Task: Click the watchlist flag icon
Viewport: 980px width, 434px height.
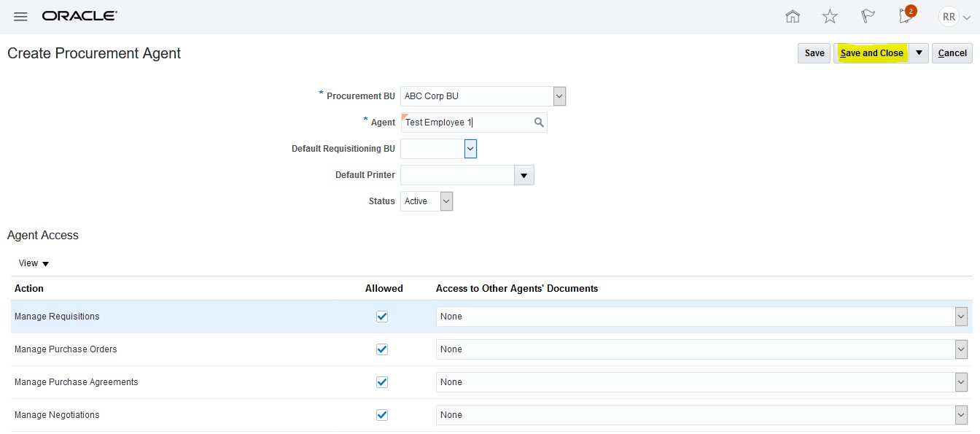Action: pyautogui.click(x=868, y=16)
